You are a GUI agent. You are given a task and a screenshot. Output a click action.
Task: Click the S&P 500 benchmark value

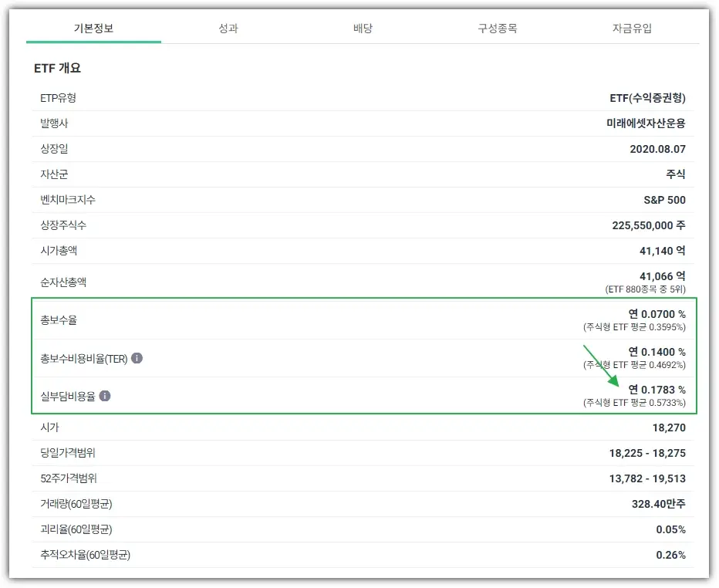[x=664, y=200]
